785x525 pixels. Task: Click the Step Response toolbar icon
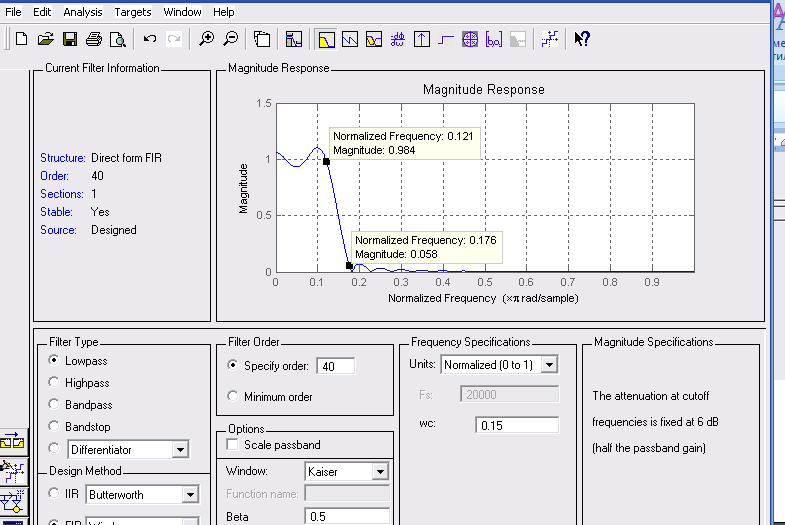tap(446, 39)
